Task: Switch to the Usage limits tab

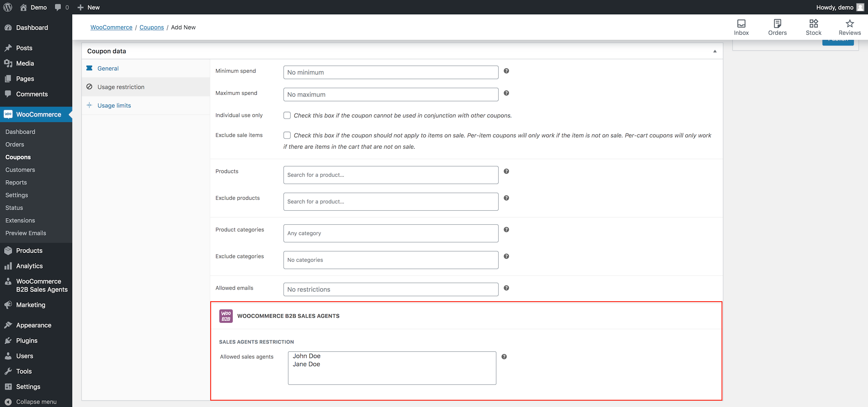Action: (x=114, y=105)
